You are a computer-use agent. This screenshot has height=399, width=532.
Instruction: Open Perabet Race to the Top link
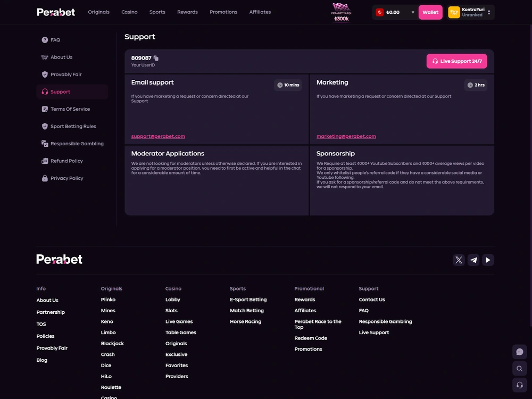point(318,324)
